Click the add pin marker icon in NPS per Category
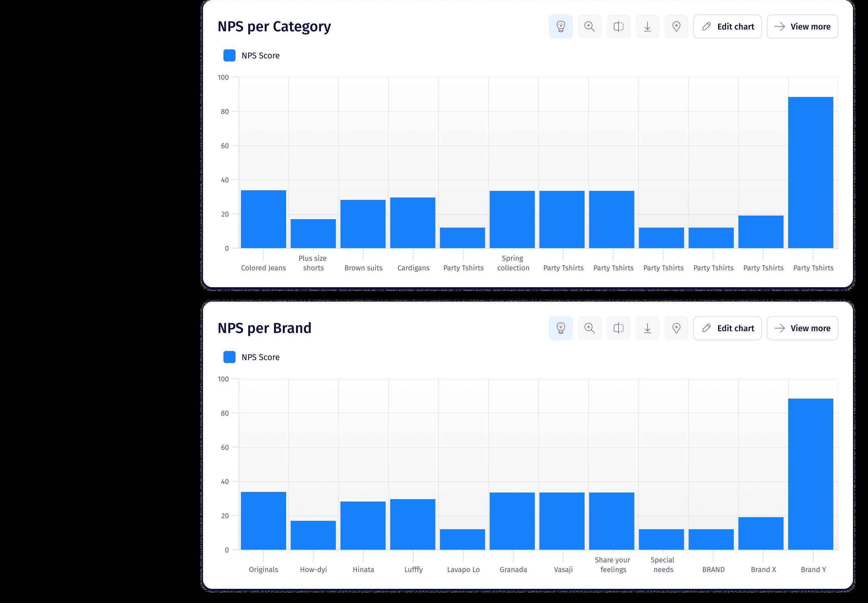This screenshot has height=603, width=868. pos(676,26)
